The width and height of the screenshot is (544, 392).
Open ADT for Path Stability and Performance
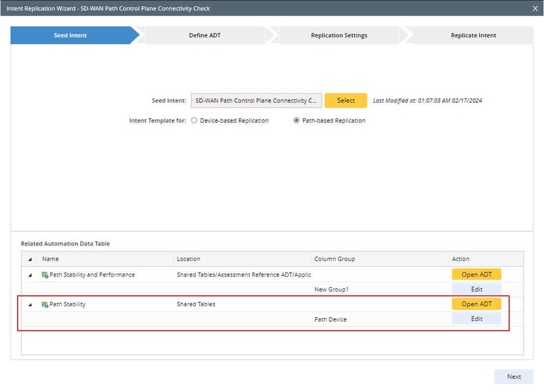[x=476, y=275]
